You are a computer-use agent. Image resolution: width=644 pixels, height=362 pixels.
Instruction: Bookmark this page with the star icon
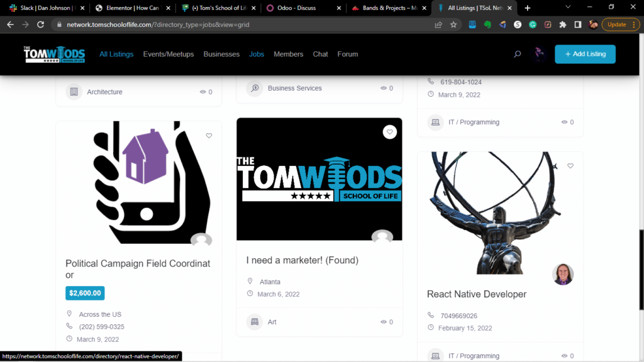point(453,25)
